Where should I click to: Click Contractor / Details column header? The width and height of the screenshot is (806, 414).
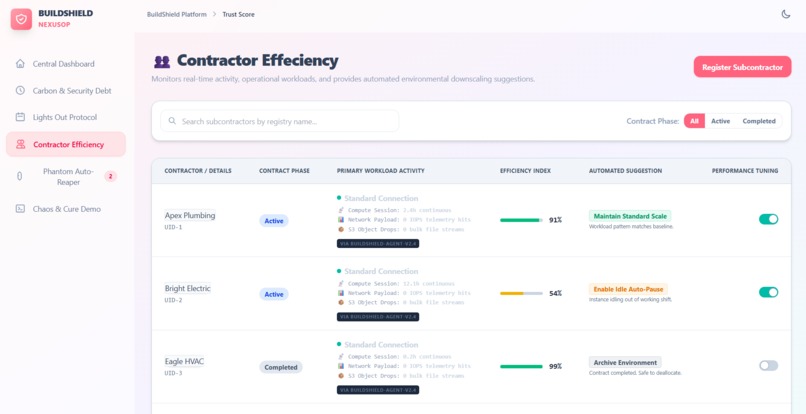coord(198,171)
